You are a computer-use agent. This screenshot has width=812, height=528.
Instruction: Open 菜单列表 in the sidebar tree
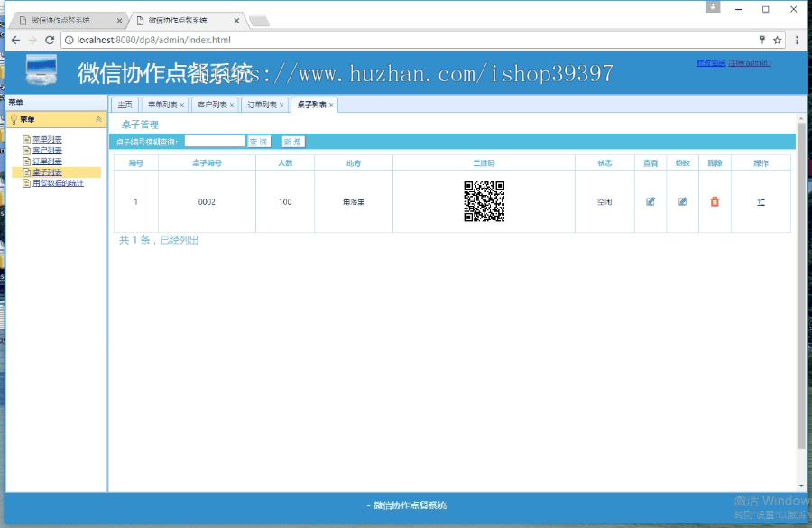coord(47,139)
